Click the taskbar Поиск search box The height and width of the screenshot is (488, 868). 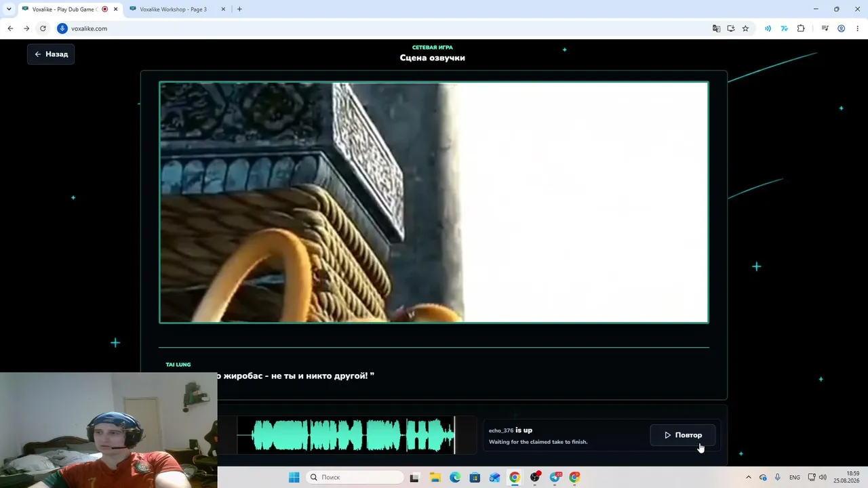(354, 477)
